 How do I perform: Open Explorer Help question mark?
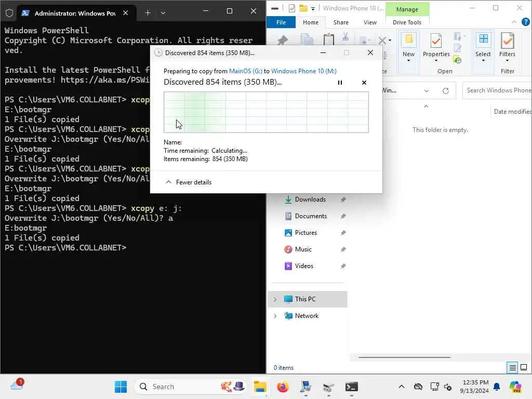click(525, 22)
